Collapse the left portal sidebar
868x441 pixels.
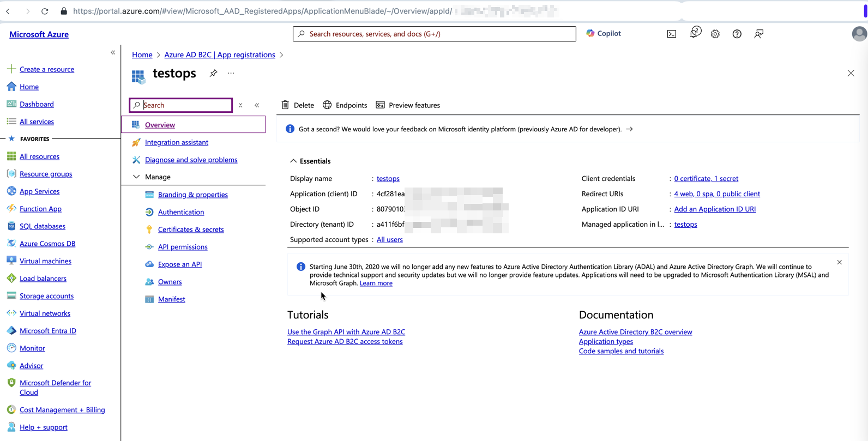point(113,53)
